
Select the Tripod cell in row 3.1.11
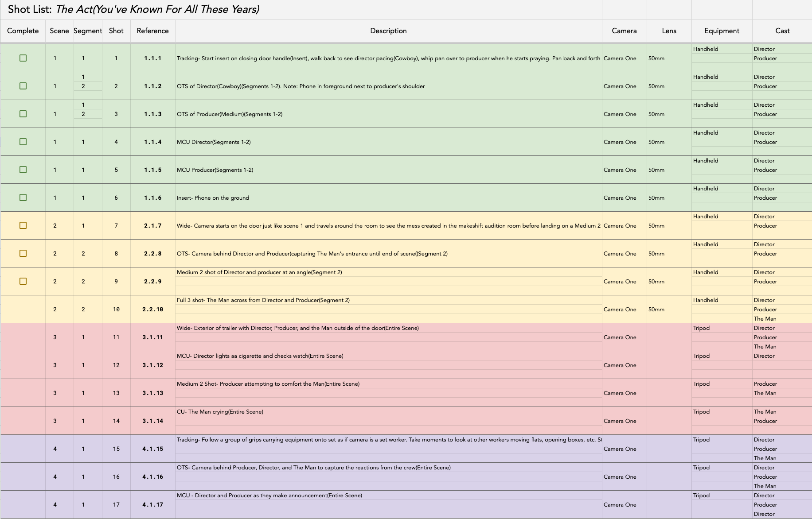point(722,328)
